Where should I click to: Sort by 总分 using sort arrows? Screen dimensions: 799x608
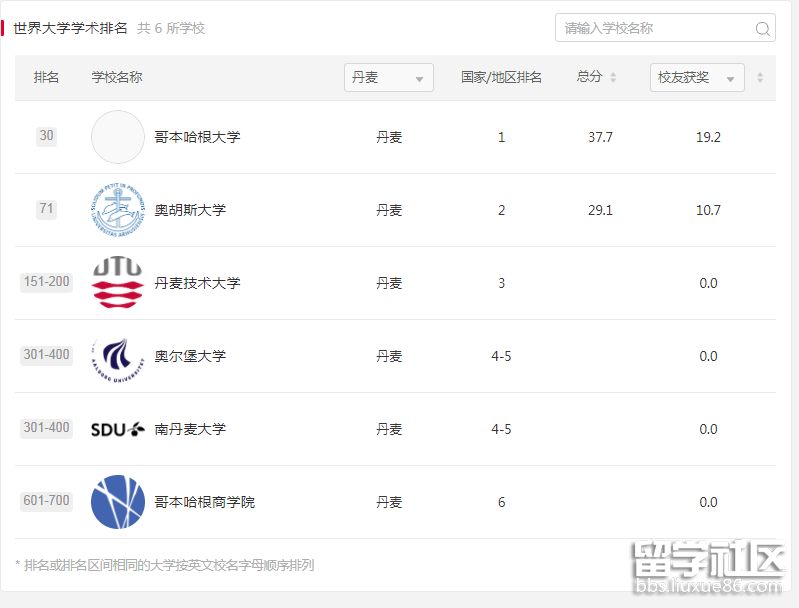click(613, 77)
